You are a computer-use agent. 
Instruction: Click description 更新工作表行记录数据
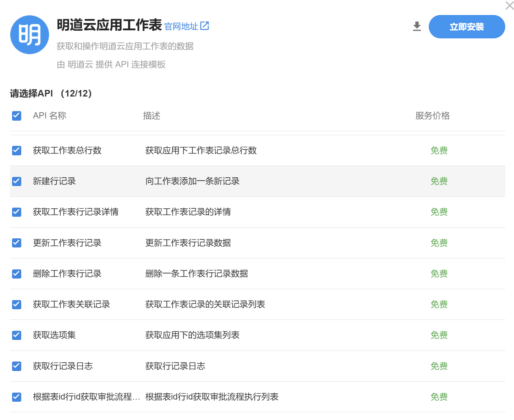(188, 243)
